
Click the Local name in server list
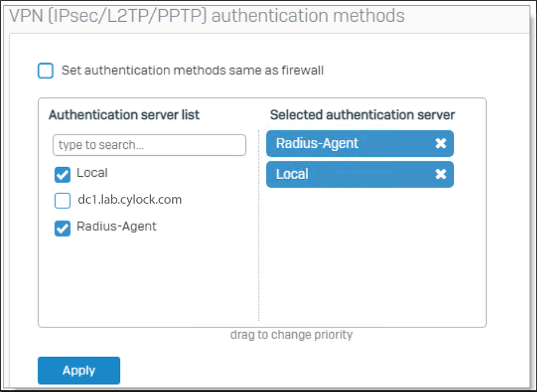[x=92, y=173]
